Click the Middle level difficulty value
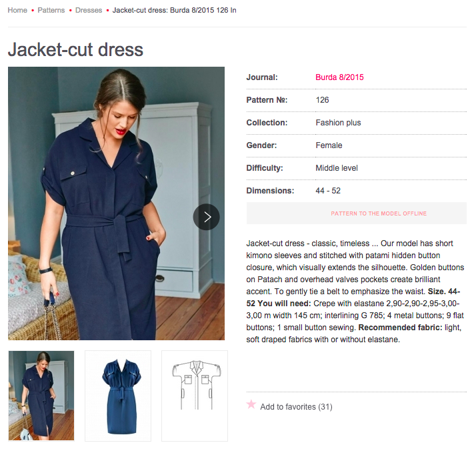This screenshot has height=453, width=476. (x=337, y=168)
